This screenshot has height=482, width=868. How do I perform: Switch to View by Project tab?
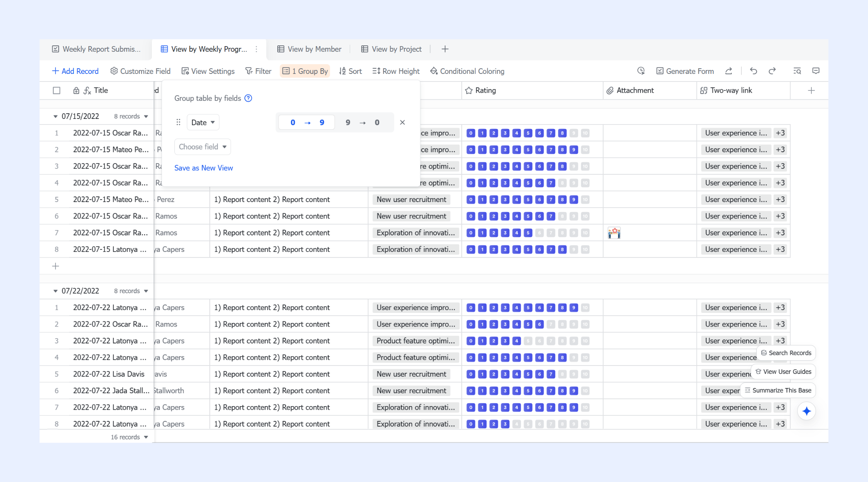click(391, 49)
